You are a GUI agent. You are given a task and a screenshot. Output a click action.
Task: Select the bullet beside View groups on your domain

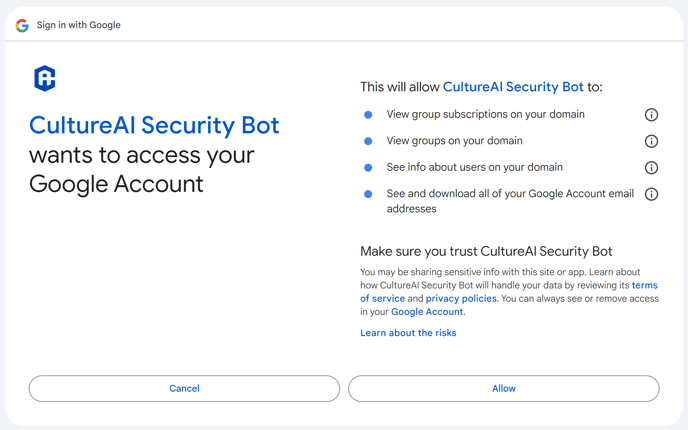point(368,141)
